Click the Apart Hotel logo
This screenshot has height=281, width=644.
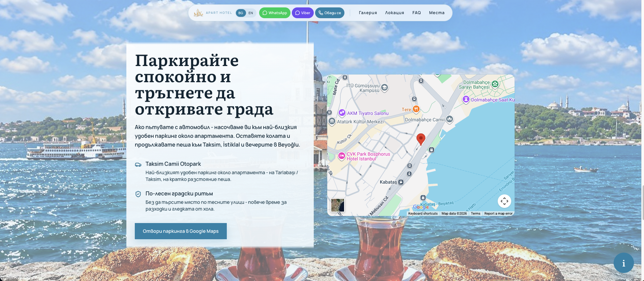(x=213, y=13)
